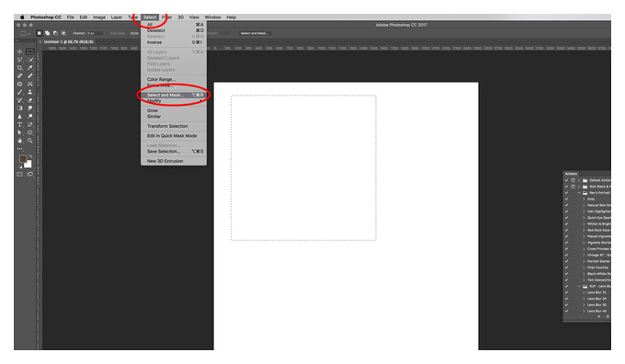Screen dimensions: 625x364
Task: Select the Path Selection arrow tool
Action: tap(19, 132)
